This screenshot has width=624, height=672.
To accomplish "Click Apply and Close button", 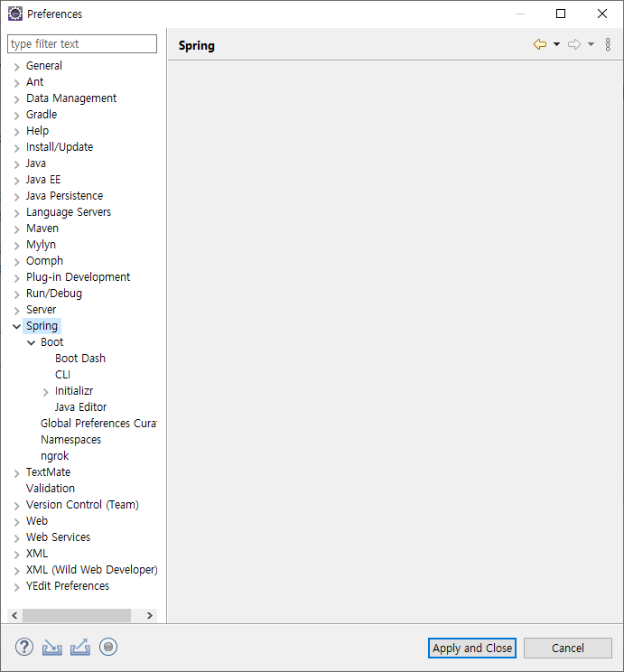I will [472, 648].
